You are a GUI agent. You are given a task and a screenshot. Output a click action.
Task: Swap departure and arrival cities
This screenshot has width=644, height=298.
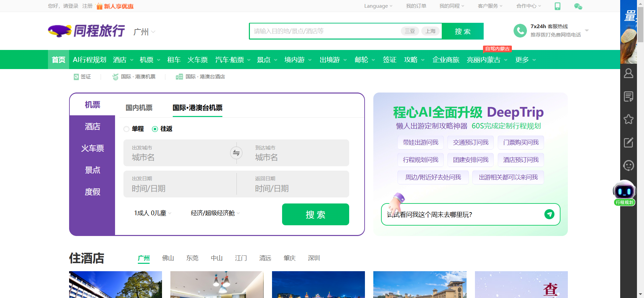coord(236,153)
